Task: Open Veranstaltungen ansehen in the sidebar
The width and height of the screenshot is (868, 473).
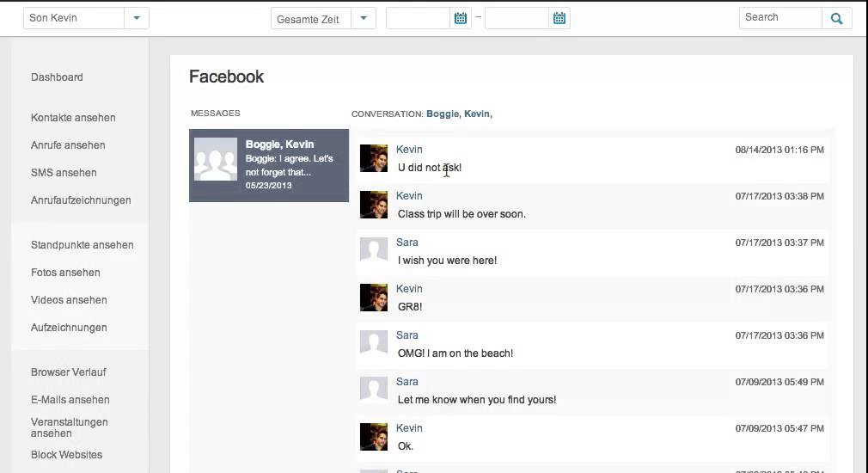Action: (x=70, y=427)
